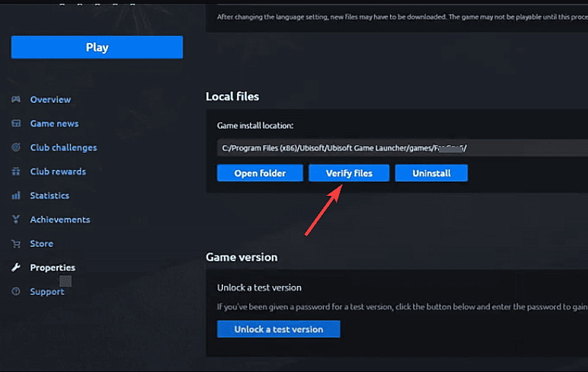Image resolution: width=588 pixels, height=372 pixels.
Task: Click the Game news newspaper icon
Action: (16, 123)
